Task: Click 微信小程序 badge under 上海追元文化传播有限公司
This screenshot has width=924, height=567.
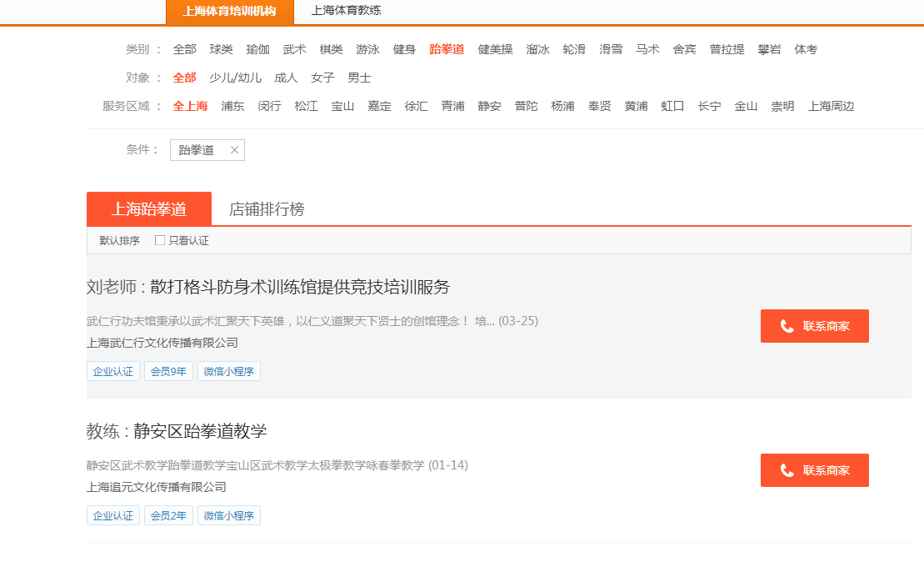Action: [x=228, y=515]
